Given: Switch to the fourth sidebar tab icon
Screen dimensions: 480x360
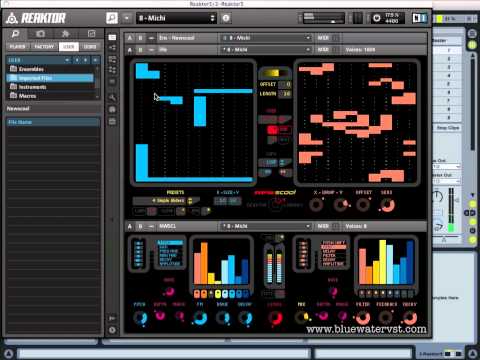Looking at the screenshot, I should point(91,34).
